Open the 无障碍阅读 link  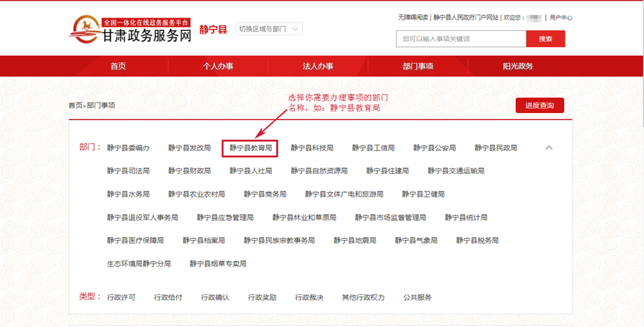coord(413,18)
